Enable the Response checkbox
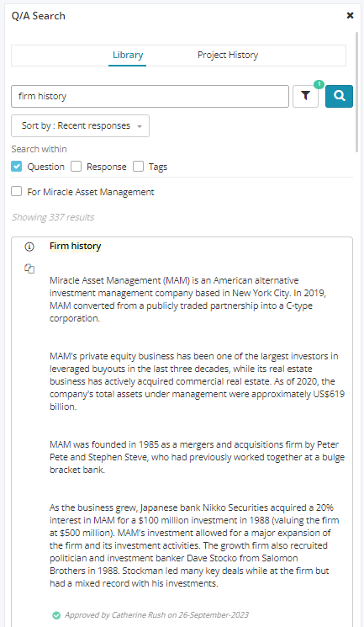Screen dimensions: 364x627 point(76,167)
